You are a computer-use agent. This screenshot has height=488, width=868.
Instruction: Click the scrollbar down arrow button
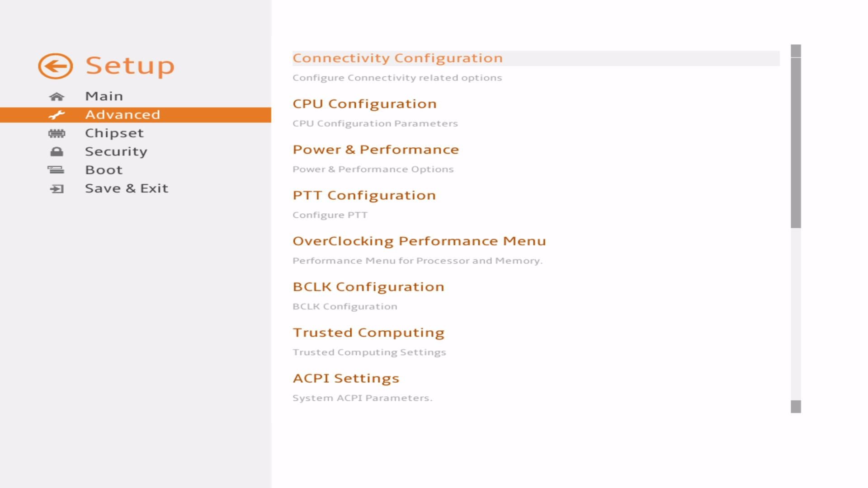click(x=796, y=407)
